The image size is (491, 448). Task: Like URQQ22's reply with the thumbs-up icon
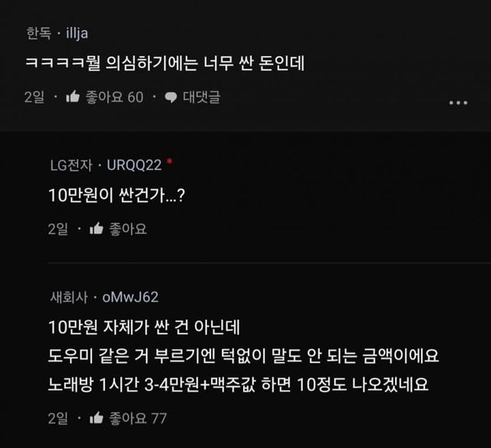pos(97,229)
